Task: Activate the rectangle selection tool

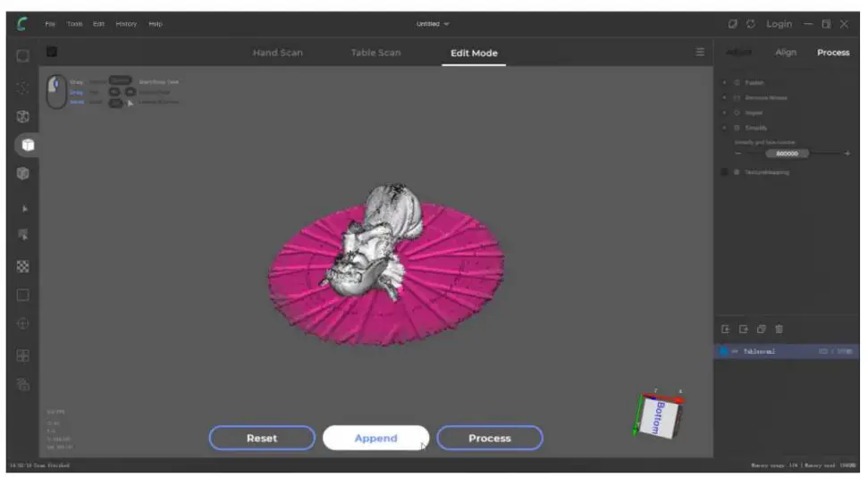Action: click(x=22, y=295)
